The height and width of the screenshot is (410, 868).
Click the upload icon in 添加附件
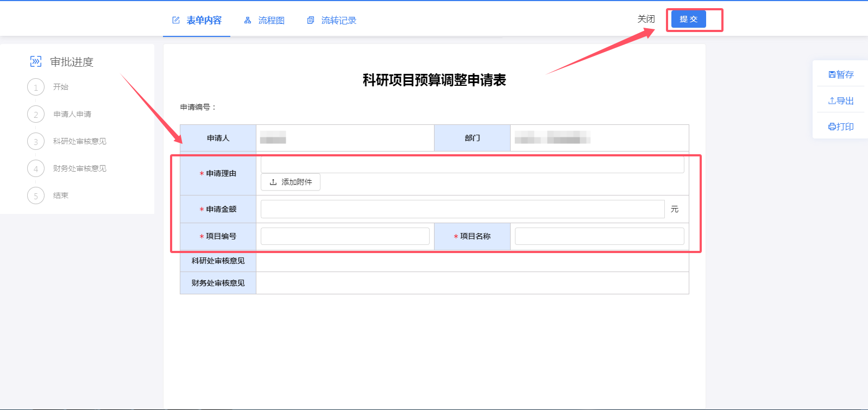tap(273, 182)
